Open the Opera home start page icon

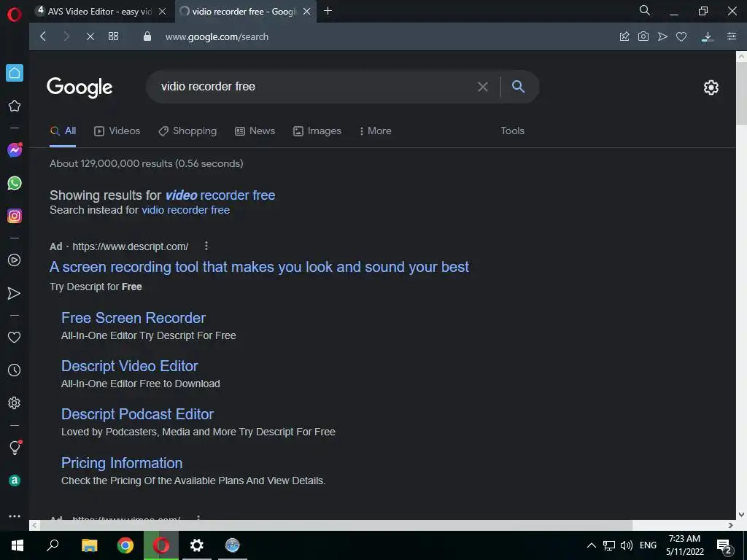click(15, 73)
